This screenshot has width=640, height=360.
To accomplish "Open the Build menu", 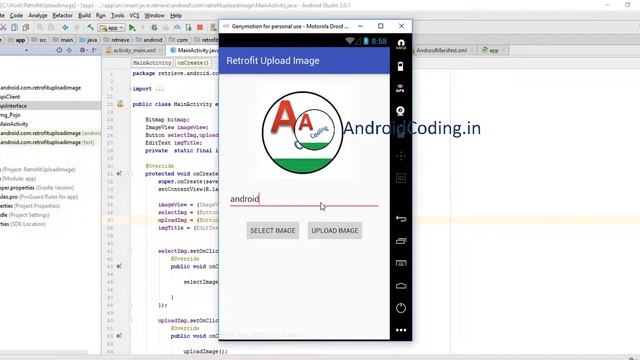I will 84,16.
